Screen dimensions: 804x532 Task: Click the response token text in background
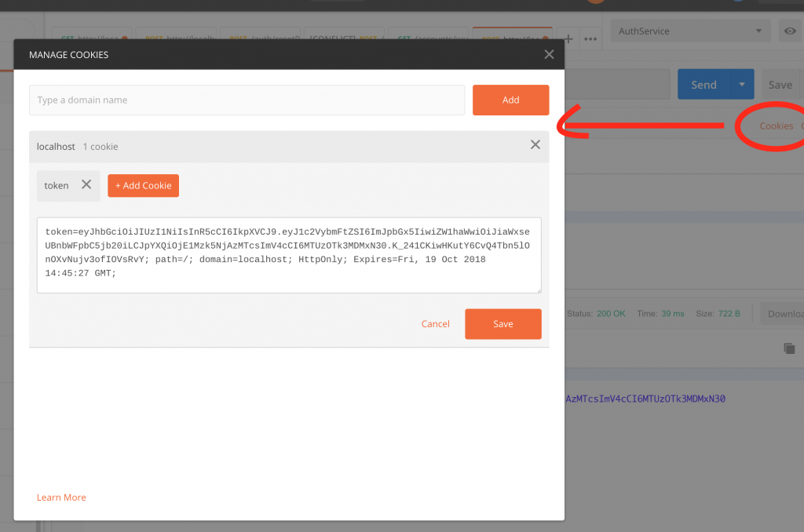(x=645, y=399)
